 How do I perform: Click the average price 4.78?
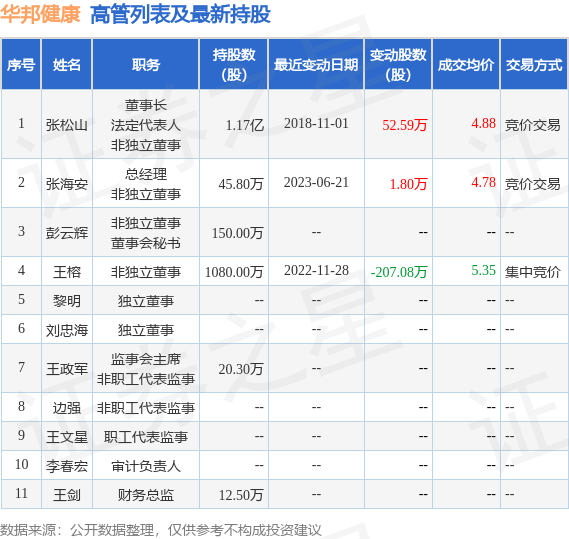(x=483, y=182)
